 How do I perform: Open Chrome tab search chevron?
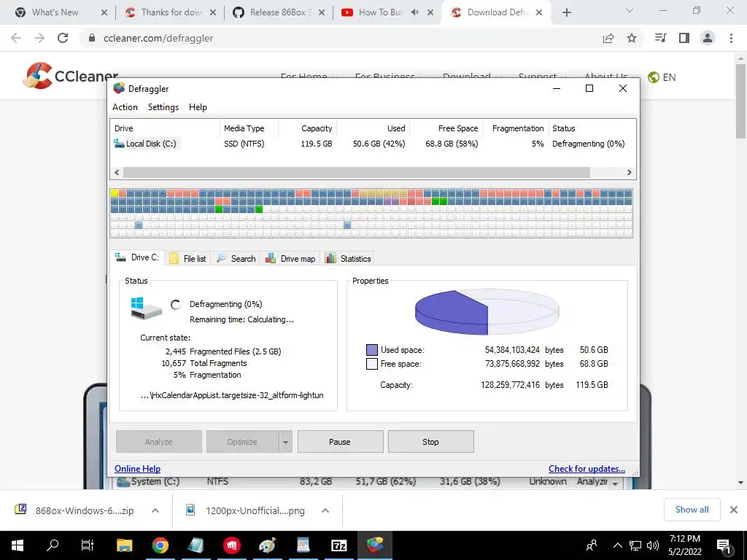click(x=630, y=10)
